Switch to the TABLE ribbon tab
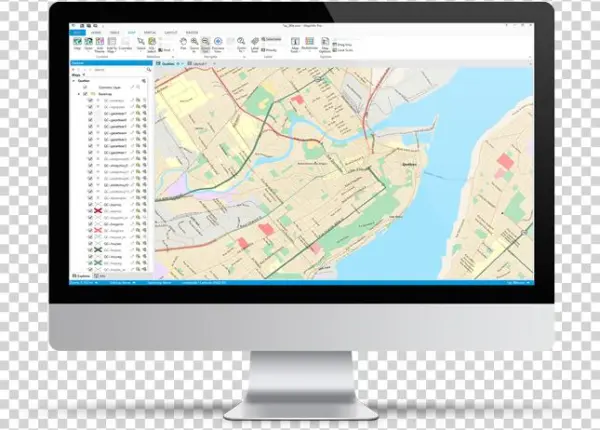600x430 pixels. tap(114, 33)
